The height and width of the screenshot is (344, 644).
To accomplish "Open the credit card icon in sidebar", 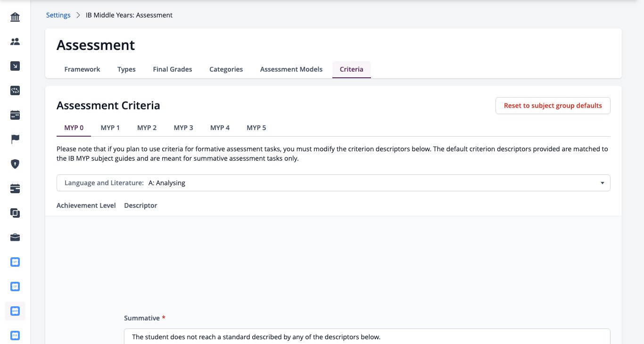I will (x=15, y=188).
